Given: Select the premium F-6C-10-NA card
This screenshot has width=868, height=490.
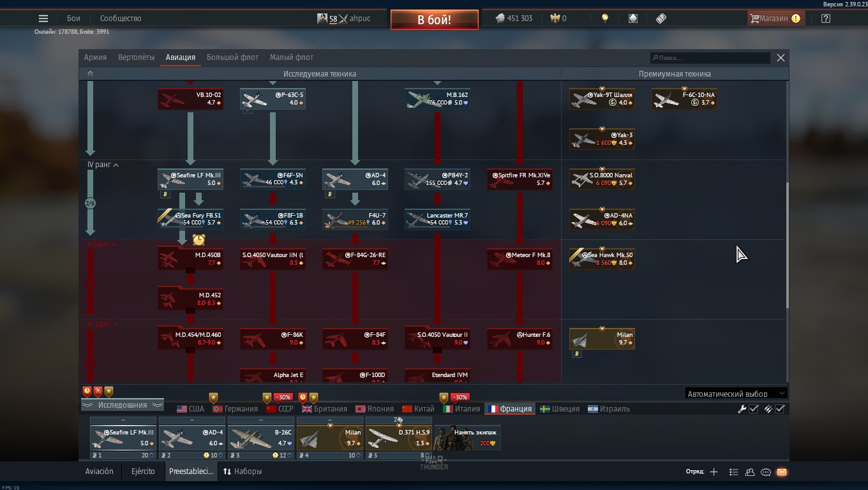Looking at the screenshot, I should point(684,99).
